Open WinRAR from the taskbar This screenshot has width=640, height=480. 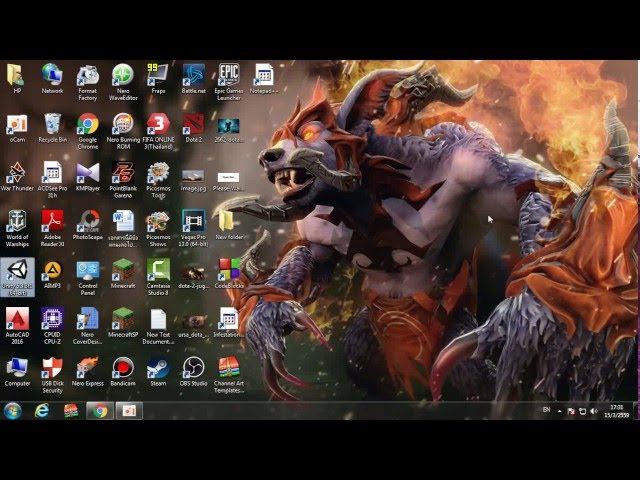71,411
